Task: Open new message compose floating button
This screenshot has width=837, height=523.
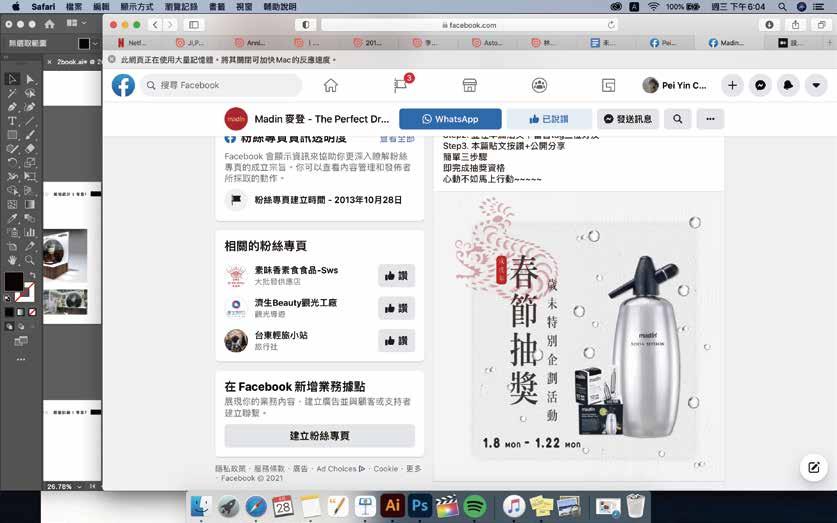Action: coord(814,467)
